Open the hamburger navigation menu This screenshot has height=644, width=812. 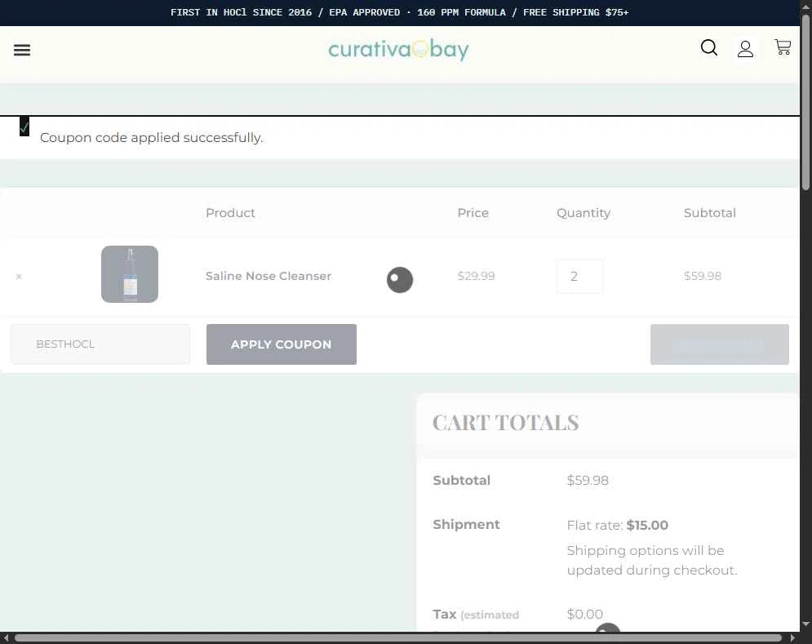(x=22, y=50)
